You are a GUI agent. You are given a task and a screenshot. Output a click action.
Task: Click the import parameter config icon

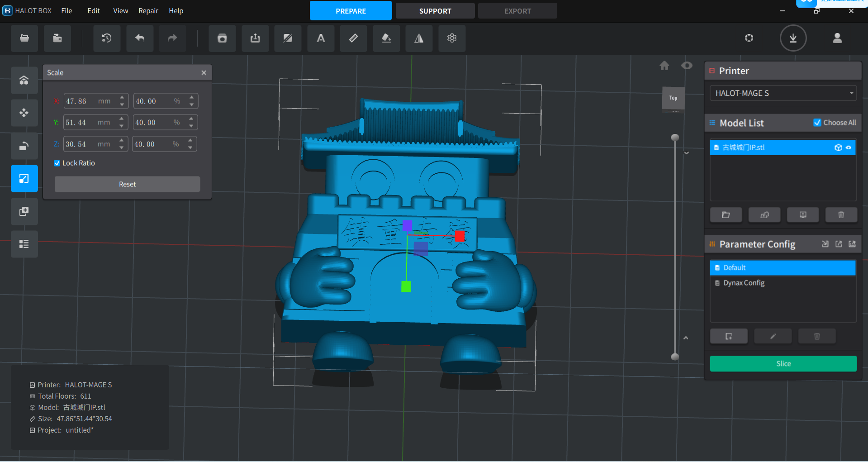[x=825, y=244]
